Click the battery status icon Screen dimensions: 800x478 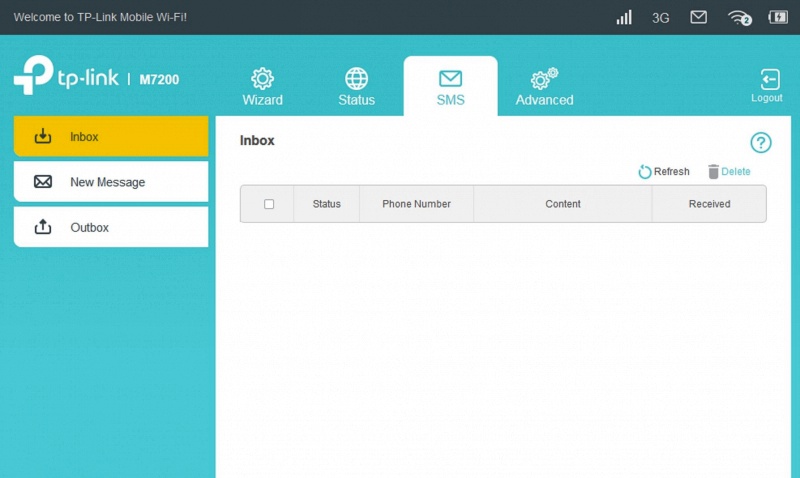coord(777,17)
